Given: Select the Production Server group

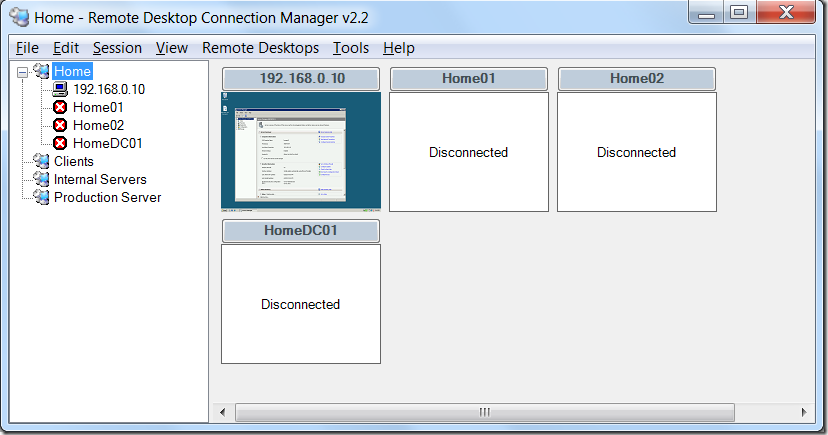Looking at the screenshot, I should 108,197.
